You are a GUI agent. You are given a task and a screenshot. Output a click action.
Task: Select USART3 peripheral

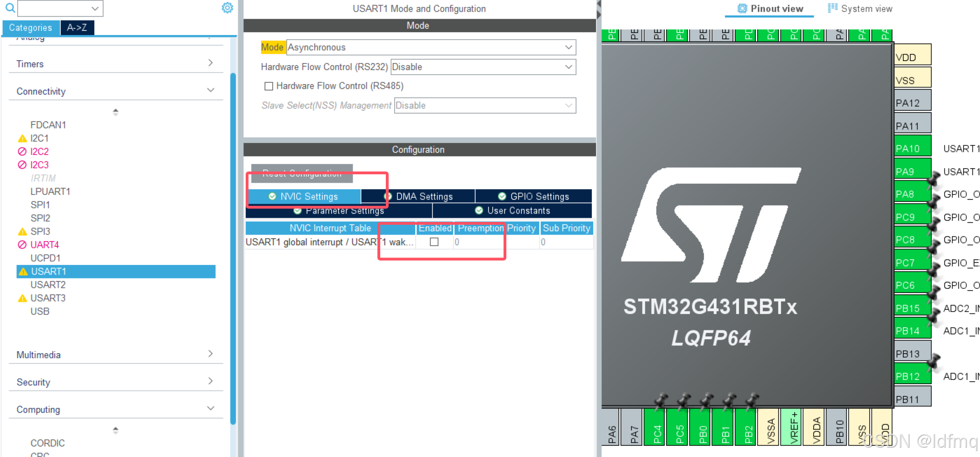48,298
